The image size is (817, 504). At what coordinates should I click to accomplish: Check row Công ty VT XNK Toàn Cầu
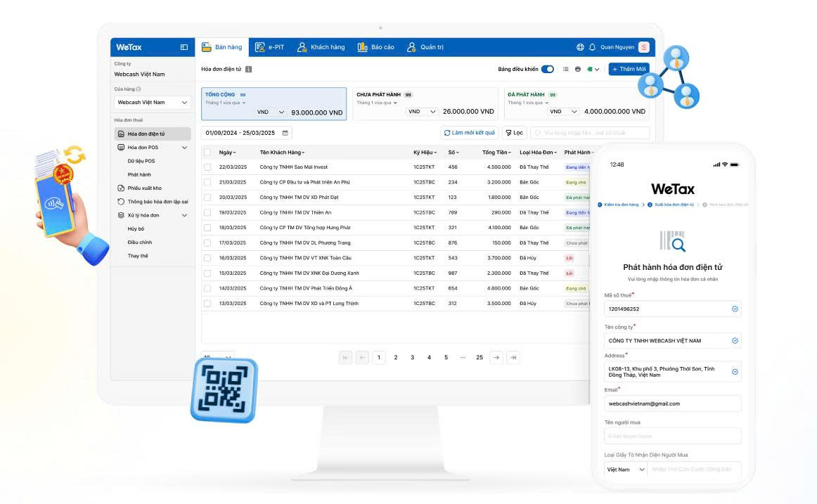click(x=207, y=258)
